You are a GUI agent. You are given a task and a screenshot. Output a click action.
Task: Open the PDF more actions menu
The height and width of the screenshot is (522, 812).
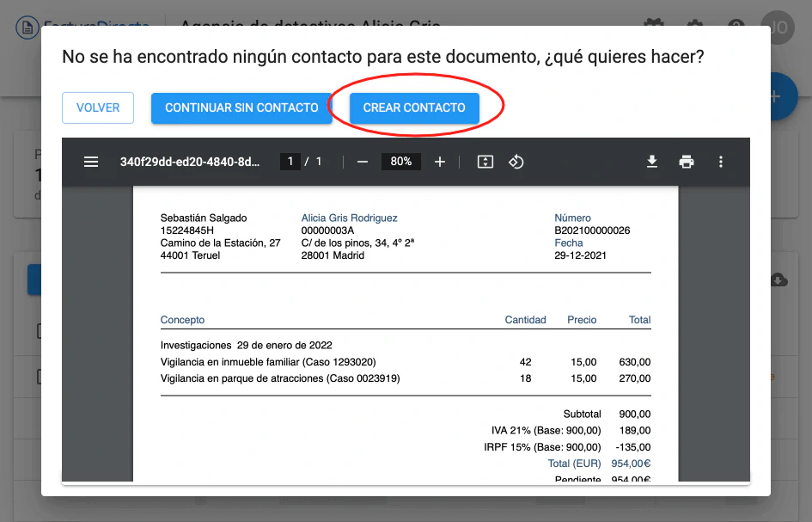pos(721,162)
